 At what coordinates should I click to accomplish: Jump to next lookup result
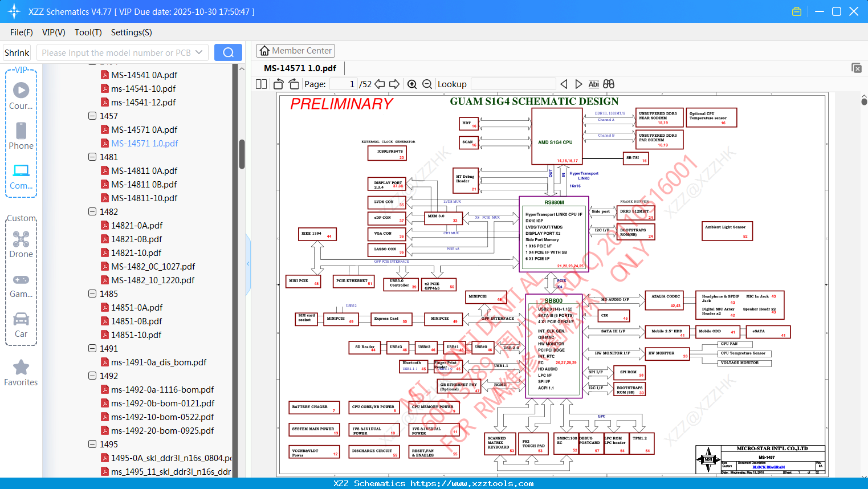click(578, 84)
